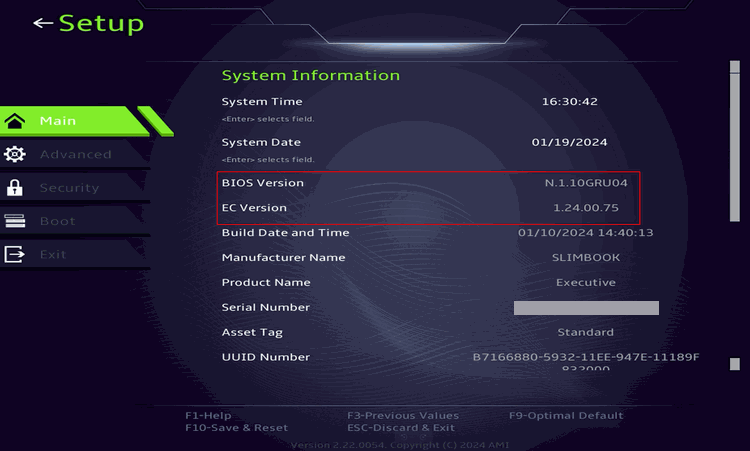Click F9-Optimal Default option

(x=565, y=415)
